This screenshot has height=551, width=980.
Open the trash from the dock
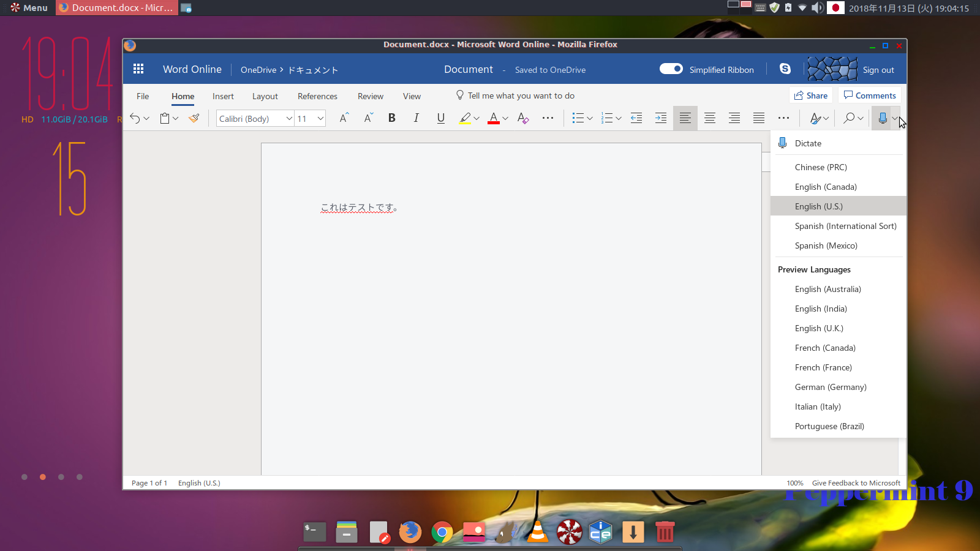pyautogui.click(x=665, y=532)
